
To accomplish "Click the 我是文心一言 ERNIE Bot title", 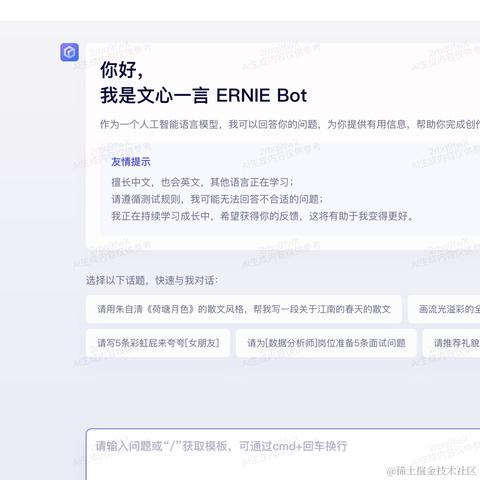I will click(x=203, y=95).
